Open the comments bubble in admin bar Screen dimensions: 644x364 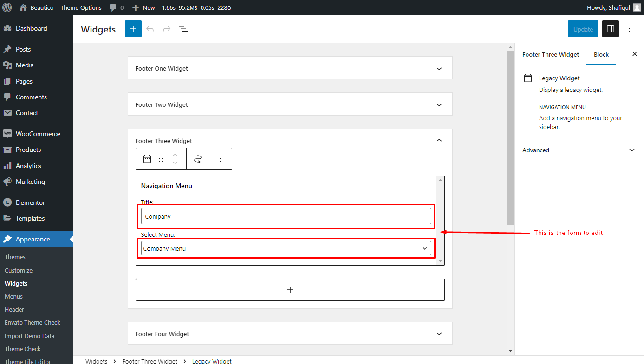point(117,7)
